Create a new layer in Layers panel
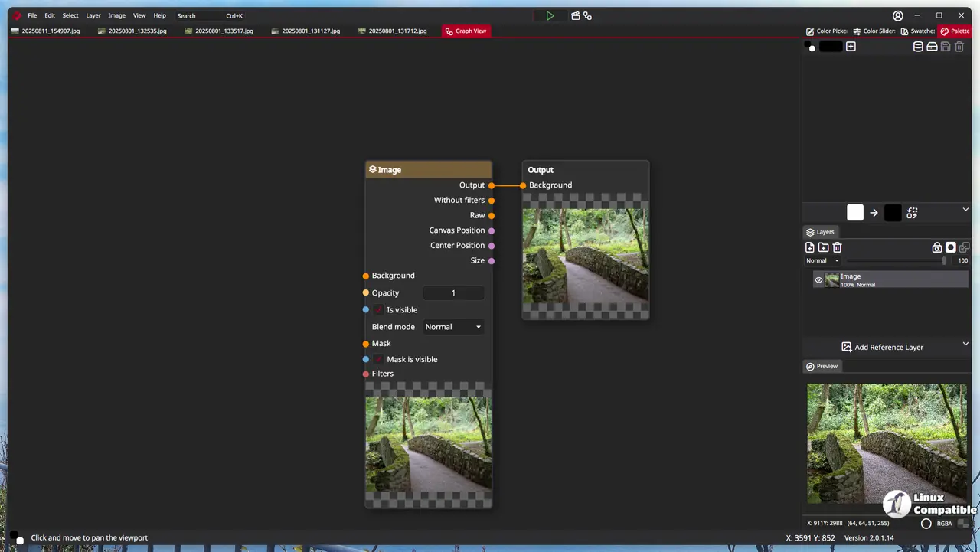 click(x=810, y=247)
